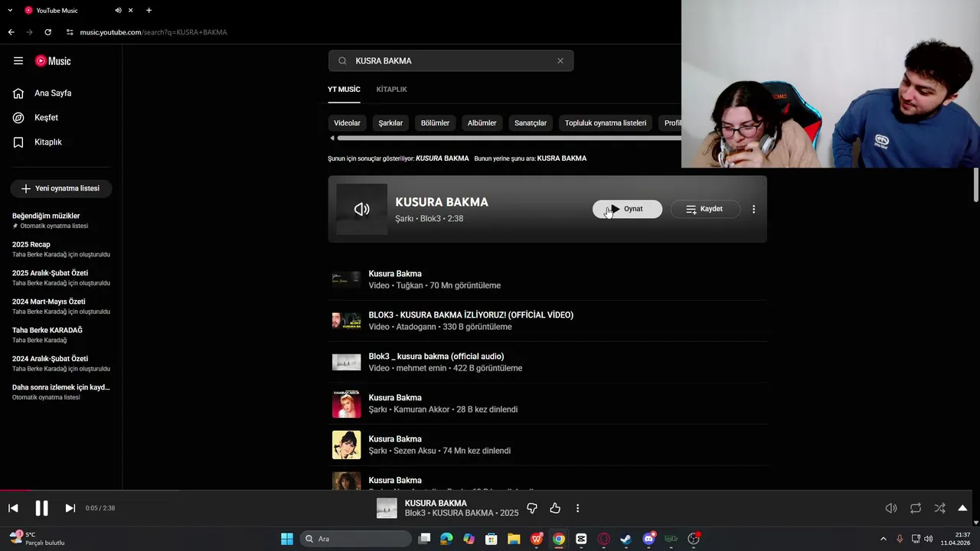The width and height of the screenshot is (980, 551).
Task: Open the hamburger guide menu
Action: (x=18, y=61)
